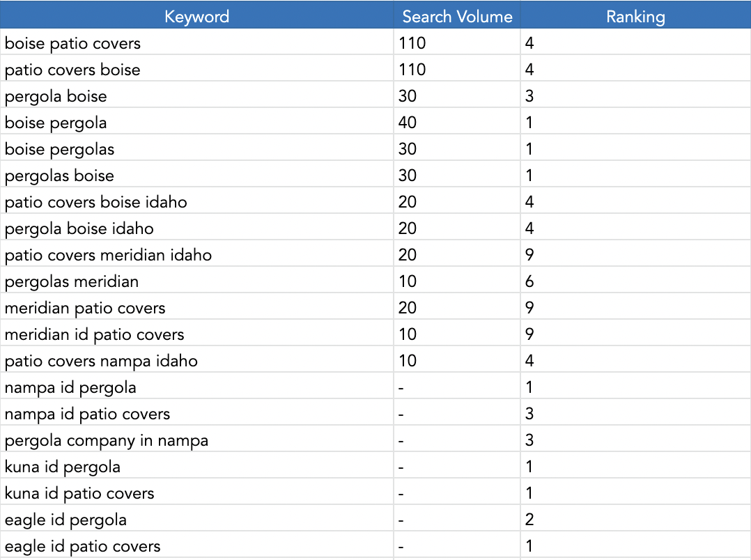Select the 'patio covers boise' keyword cell
The width and height of the screenshot is (751, 560).
point(196,70)
